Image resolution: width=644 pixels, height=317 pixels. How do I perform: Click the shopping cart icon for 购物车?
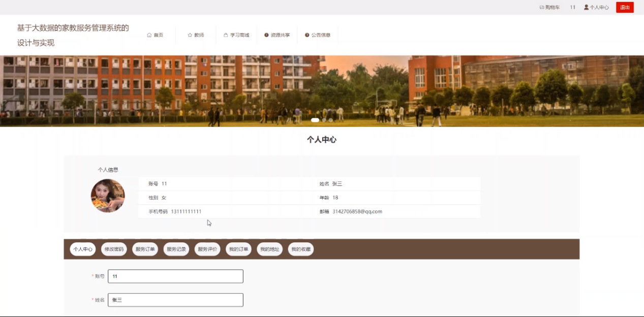coord(541,8)
